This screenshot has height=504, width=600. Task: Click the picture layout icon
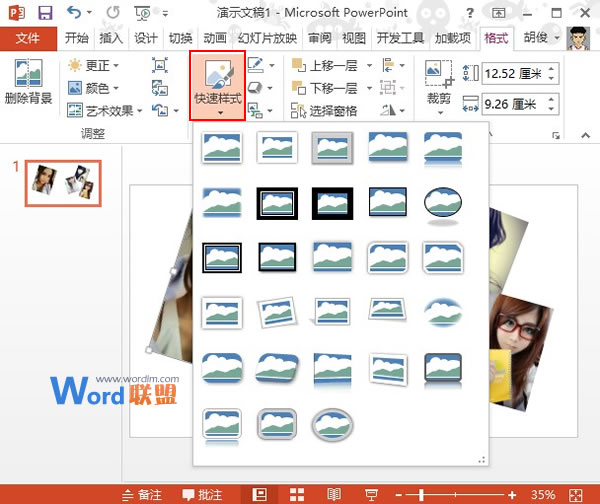[x=255, y=111]
